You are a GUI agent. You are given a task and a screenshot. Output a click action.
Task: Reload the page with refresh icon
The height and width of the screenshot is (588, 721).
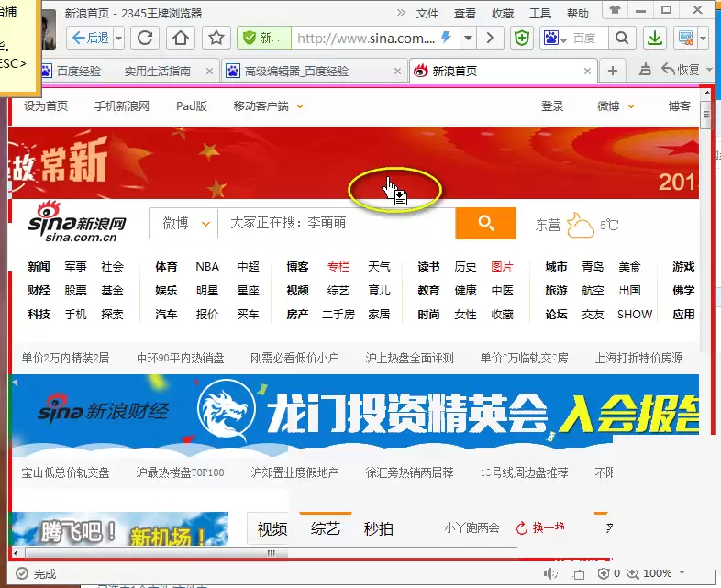(145, 38)
